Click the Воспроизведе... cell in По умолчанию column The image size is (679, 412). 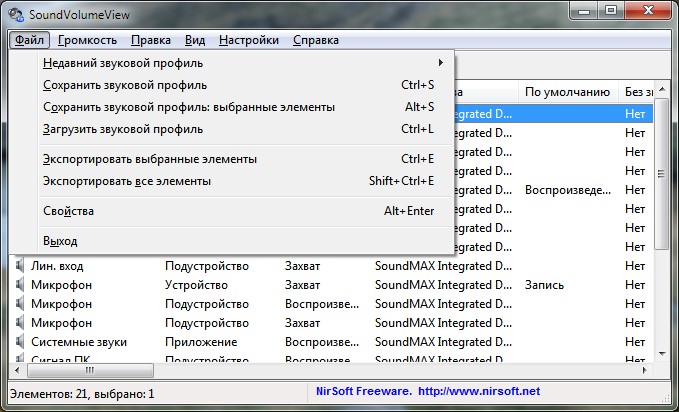click(568, 190)
